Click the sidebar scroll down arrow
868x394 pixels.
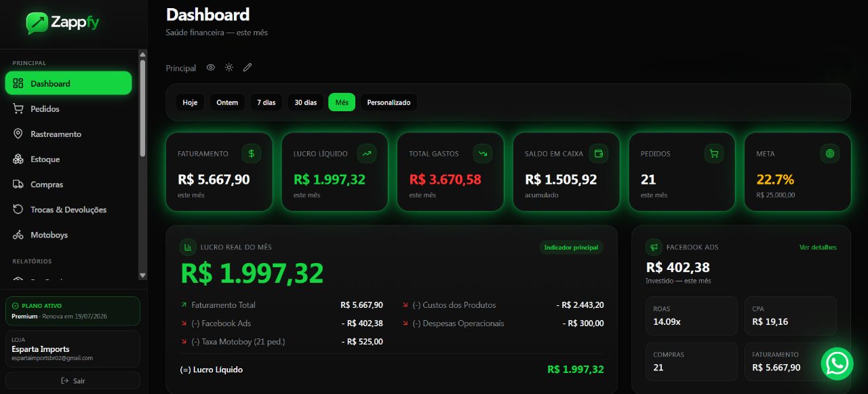point(142,275)
